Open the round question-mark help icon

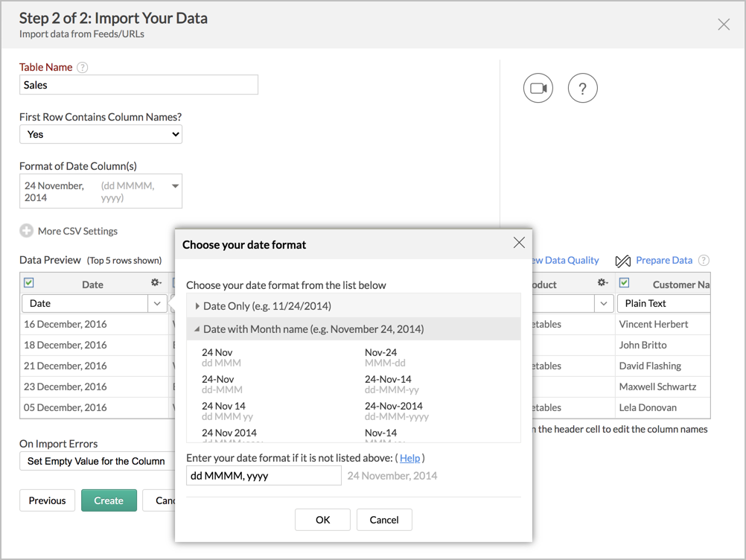click(x=582, y=88)
